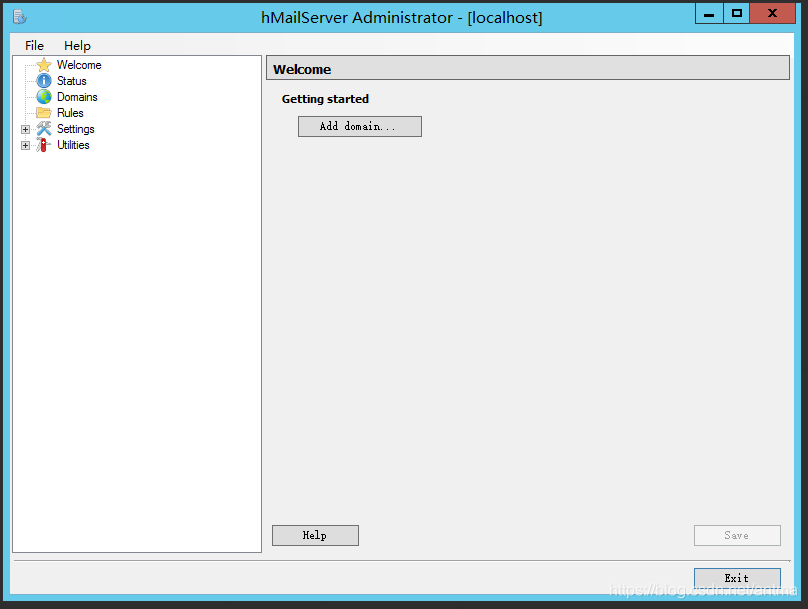Image resolution: width=808 pixels, height=609 pixels.
Task: Close the window with the red X
Action: point(773,13)
